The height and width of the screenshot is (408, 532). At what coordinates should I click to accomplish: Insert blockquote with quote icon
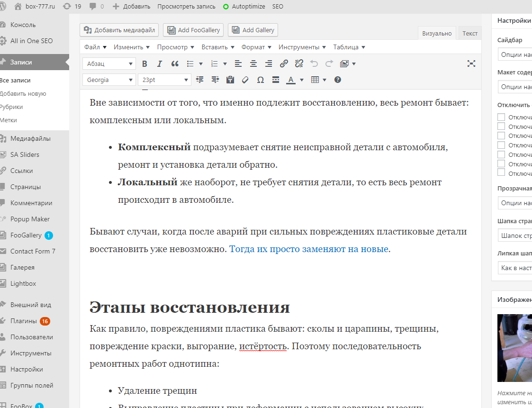pyautogui.click(x=175, y=63)
